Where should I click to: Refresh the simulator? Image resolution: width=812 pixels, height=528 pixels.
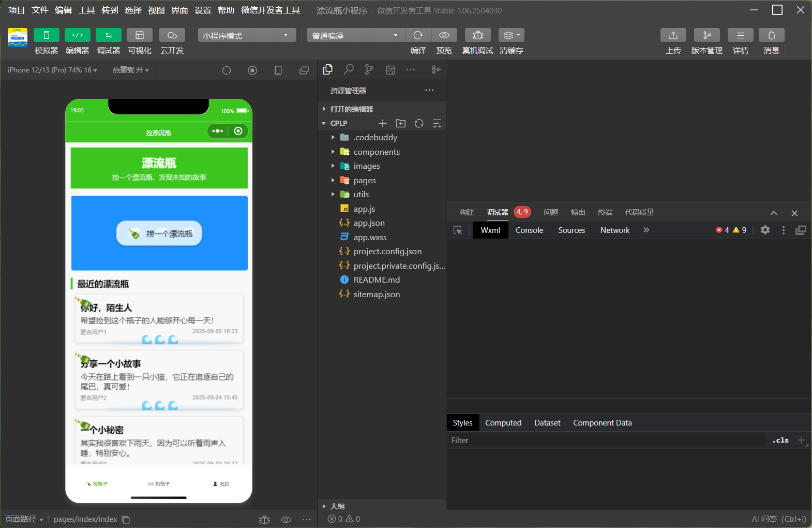coord(227,70)
